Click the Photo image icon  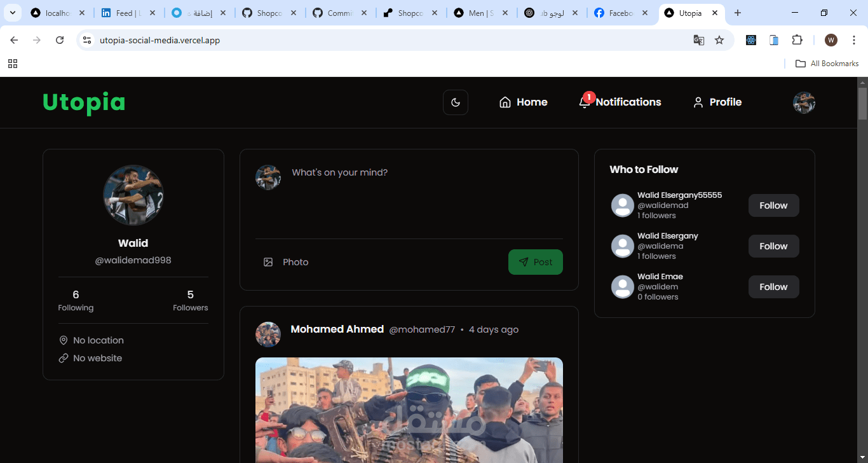[268, 262]
